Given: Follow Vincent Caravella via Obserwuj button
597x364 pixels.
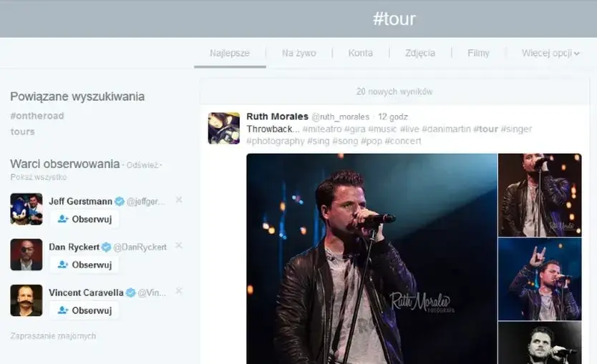Looking at the screenshot, I should click(x=84, y=310).
